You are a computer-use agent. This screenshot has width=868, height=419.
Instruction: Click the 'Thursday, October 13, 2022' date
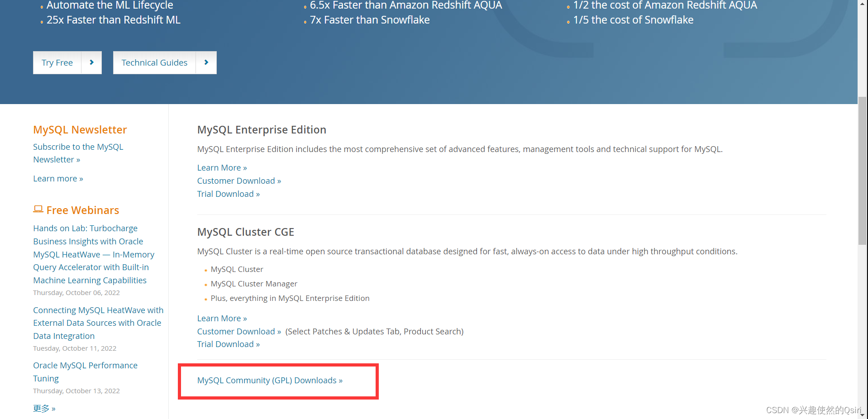76,391
